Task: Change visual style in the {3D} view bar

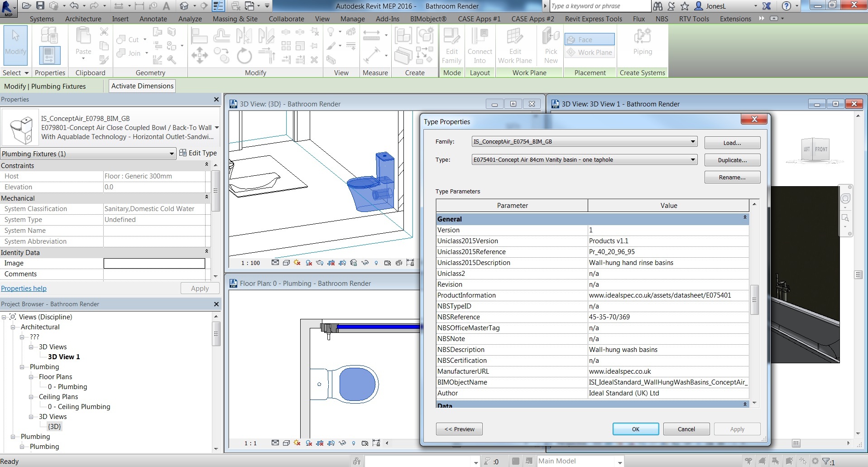Action: (286, 263)
